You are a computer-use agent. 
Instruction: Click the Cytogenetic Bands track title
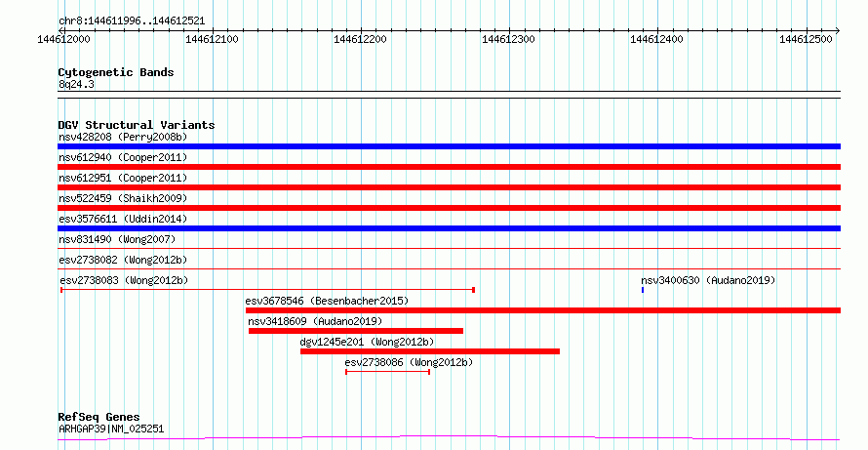coord(116,72)
